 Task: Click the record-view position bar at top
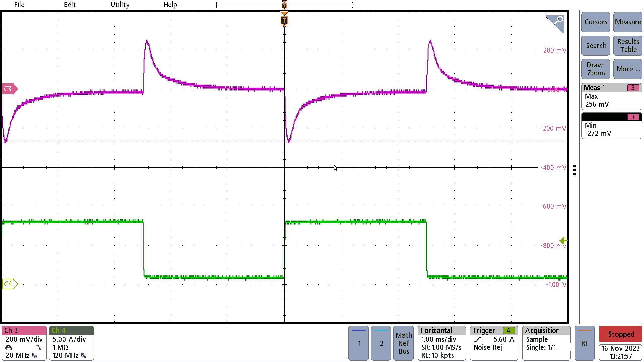click(x=284, y=5)
